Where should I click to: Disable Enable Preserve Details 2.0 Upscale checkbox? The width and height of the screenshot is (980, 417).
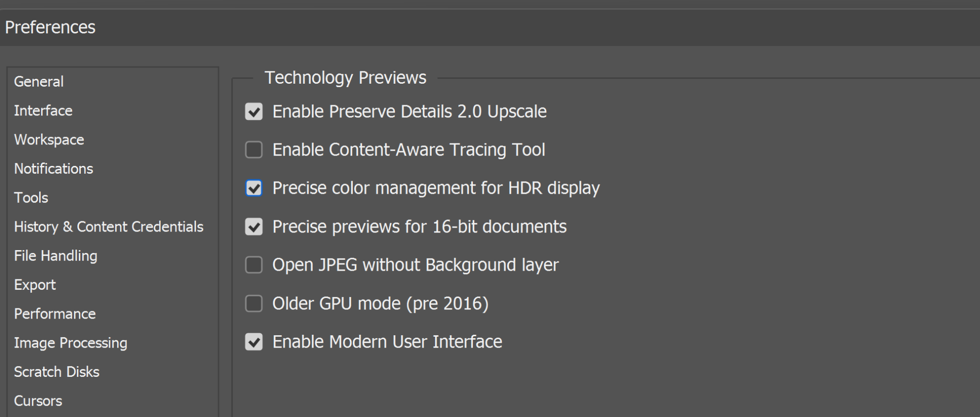[x=254, y=112]
